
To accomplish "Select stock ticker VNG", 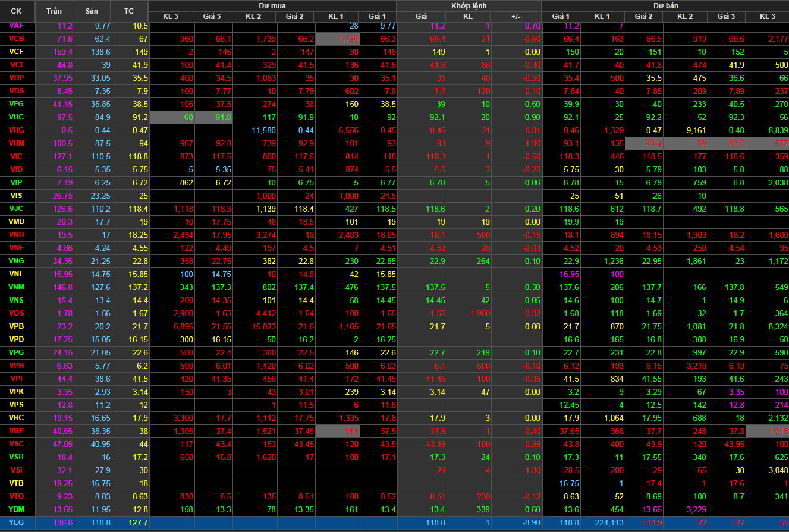I will (x=17, y=261).
